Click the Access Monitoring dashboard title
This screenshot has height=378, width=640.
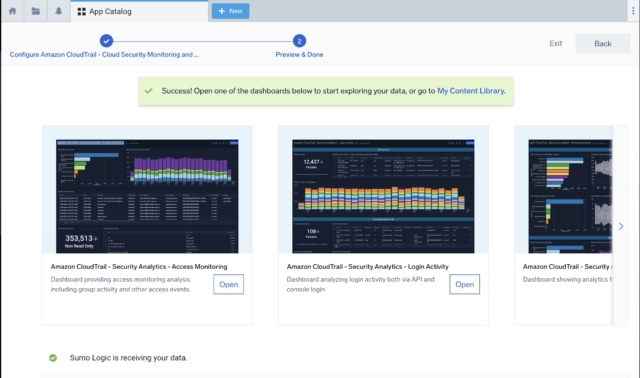point(139,267)
